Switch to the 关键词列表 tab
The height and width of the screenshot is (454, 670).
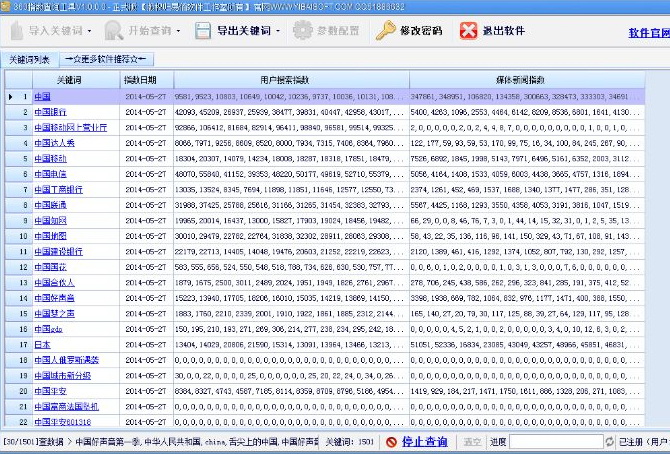pos(29,59)
